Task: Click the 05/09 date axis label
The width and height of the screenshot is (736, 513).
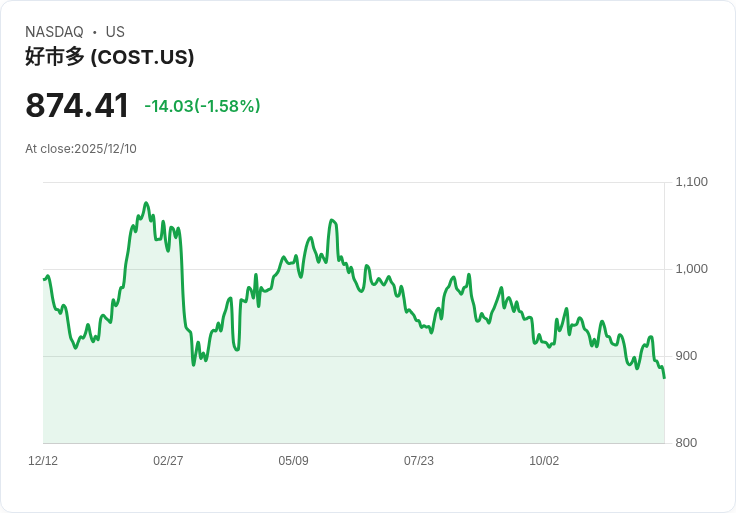Action: click(293, 460)
